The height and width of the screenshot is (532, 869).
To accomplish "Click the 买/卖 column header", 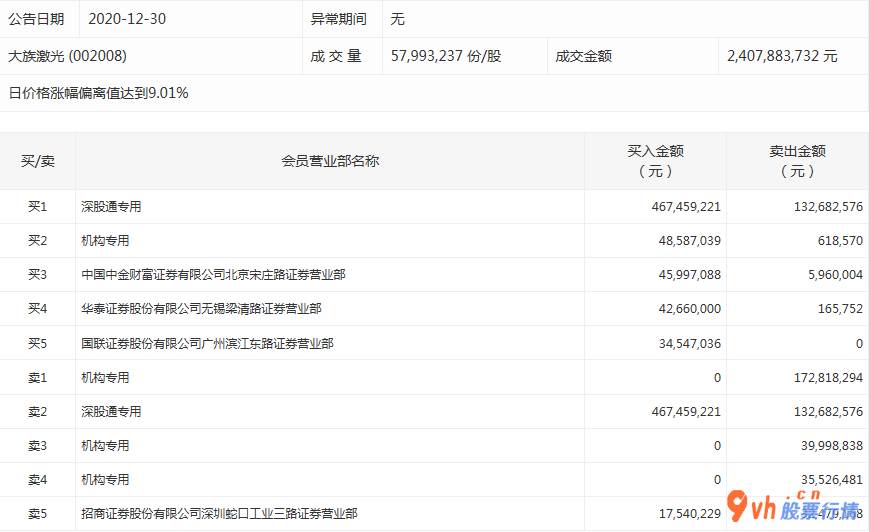I will point(38,161).
